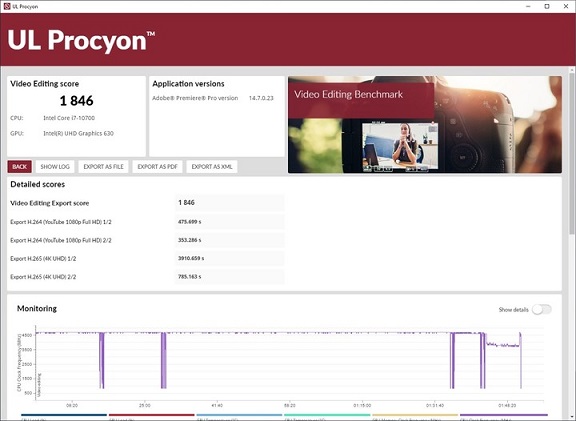Select the tan yellow legend bar
576x421 pixels.
tap(415, 415)
